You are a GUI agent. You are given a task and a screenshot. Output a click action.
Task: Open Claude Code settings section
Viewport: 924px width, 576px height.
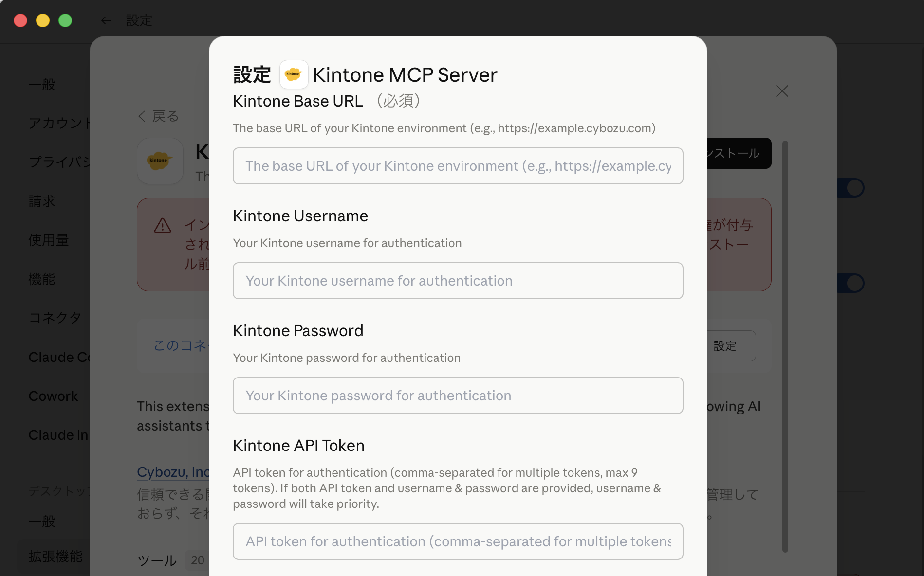[x=59, y=357]
